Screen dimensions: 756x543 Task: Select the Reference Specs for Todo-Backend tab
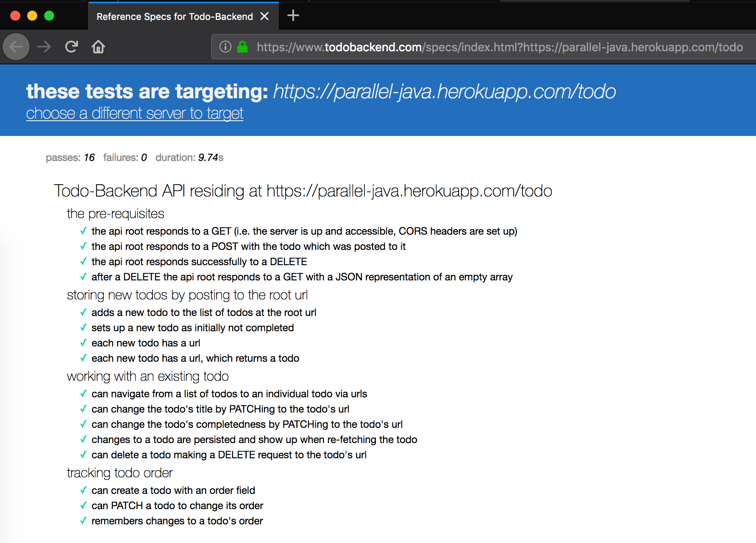[x=174, y=17]
